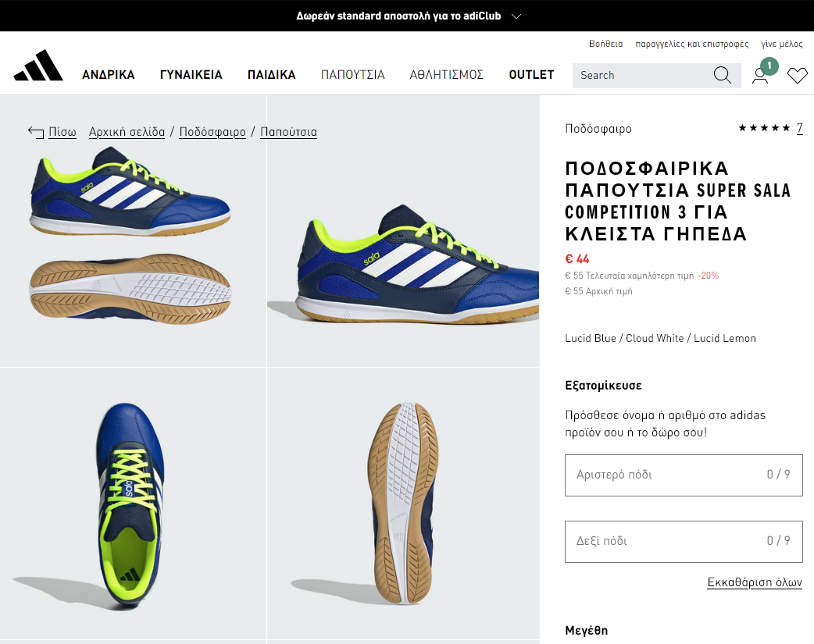Screen dimensions: 814x644
Task: Click the account notification badge
Action: pyautogui.click(x=769, y=66)
